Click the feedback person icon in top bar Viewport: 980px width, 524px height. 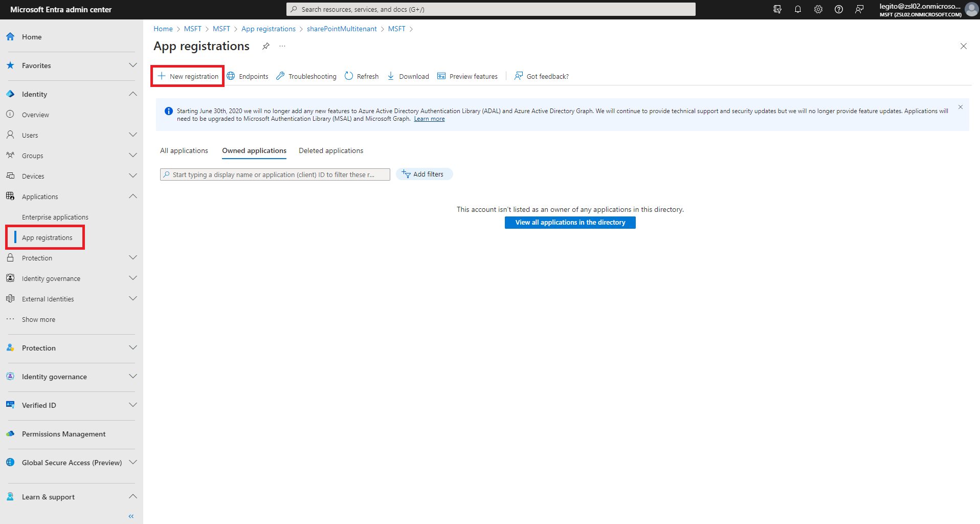pyautogui.click(x=859, y=9)
